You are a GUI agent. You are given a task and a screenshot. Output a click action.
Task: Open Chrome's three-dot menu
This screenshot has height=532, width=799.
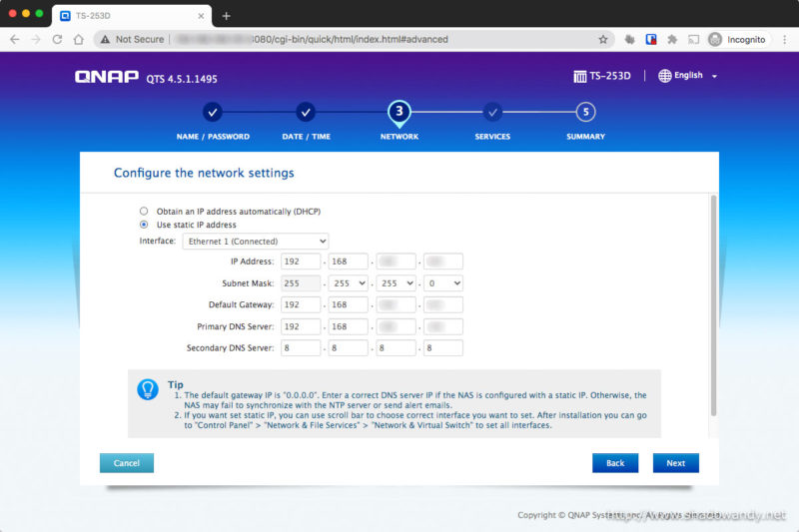(783, 39)
